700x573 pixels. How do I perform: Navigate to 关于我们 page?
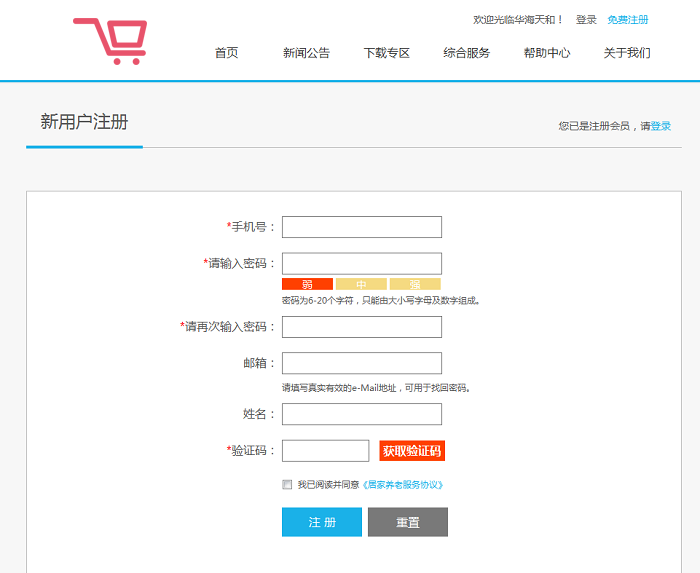pyautogui.click(x=627, y=53)
